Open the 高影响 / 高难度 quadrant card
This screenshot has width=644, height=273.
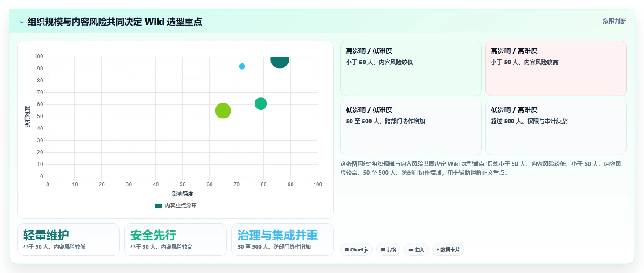point(556,68)
